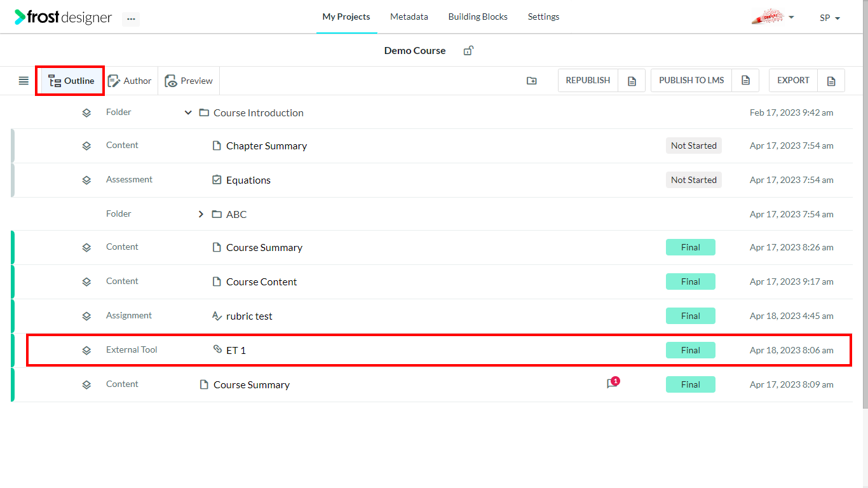The height and width of the screenshot is (488, 868).
Task: Go to My Projects tab
Action: click(346, 17)
